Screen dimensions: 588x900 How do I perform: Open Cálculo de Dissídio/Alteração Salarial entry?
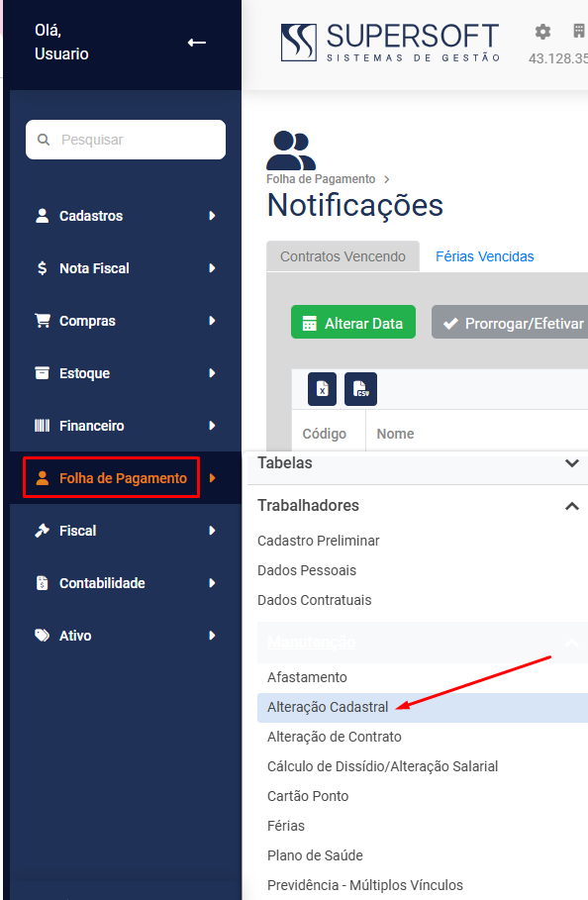383,766
